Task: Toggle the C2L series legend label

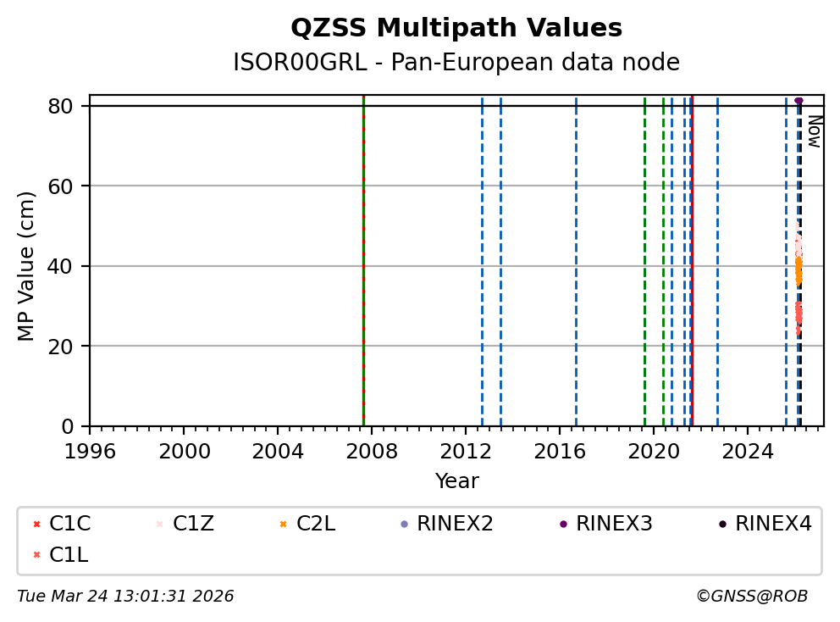Action: (x=316, y=525)
